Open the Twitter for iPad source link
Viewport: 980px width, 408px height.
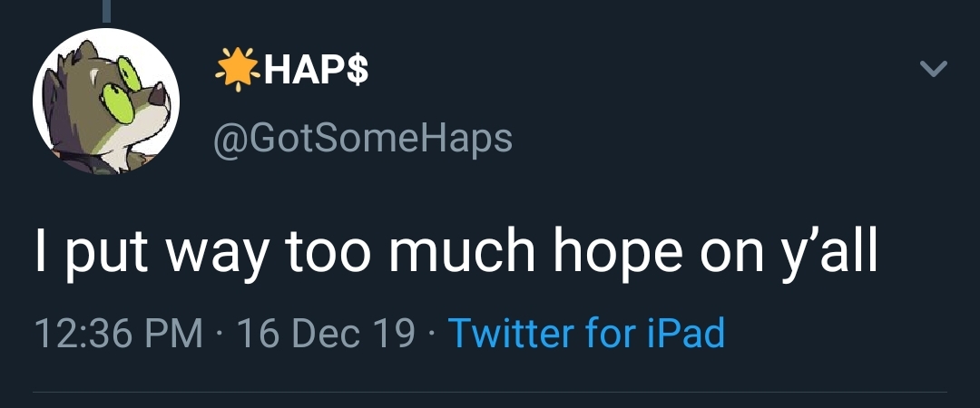586,334
